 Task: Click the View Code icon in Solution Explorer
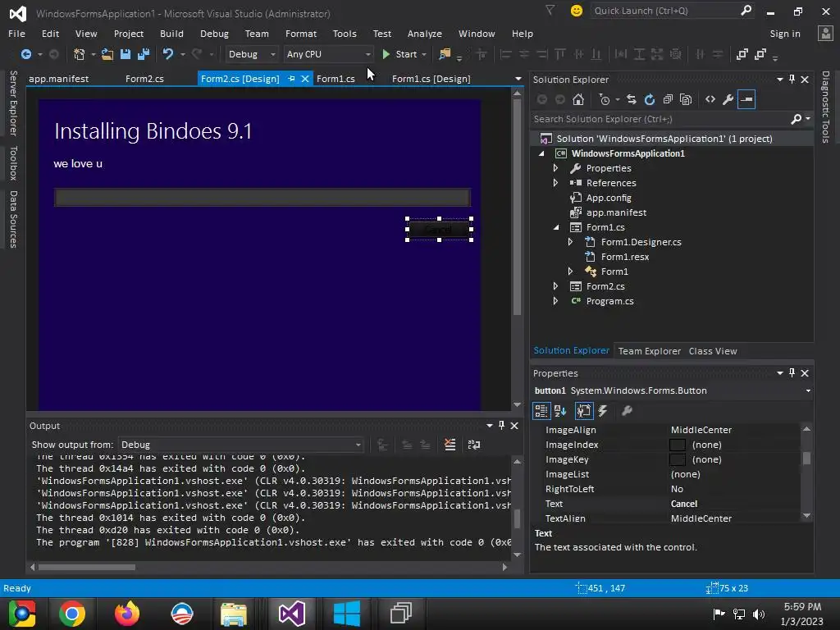(710, 99)
